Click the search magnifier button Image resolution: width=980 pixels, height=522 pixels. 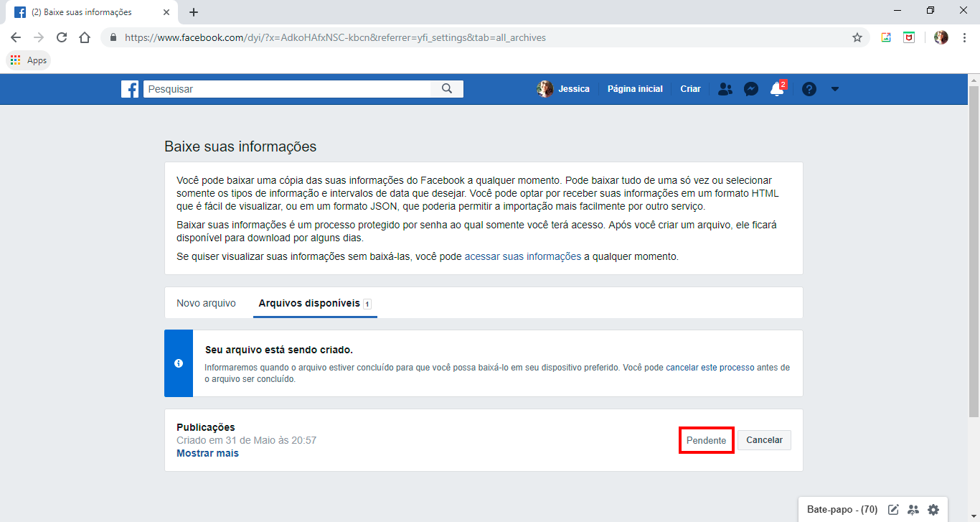pyautogui.click(x=447, y=89)
